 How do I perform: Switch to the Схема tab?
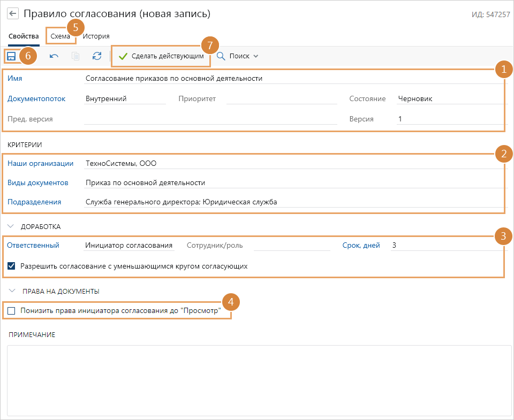60,36
